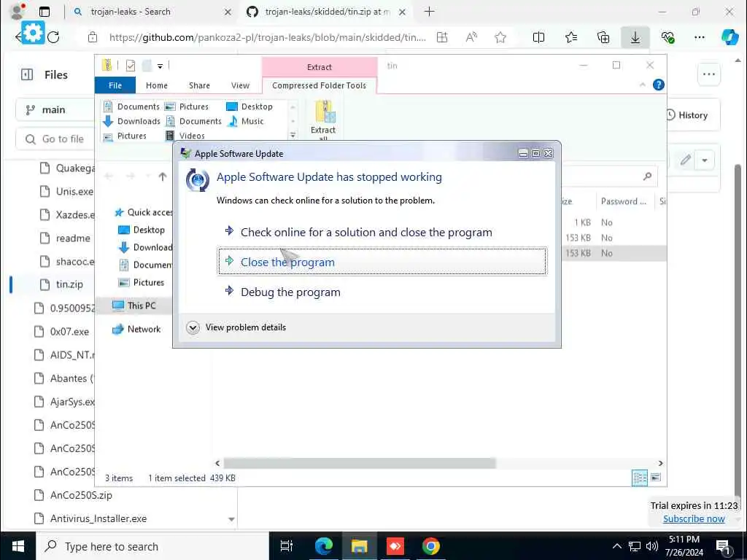
Task: Open Edge favorites list icon
Action: point(570,37)
